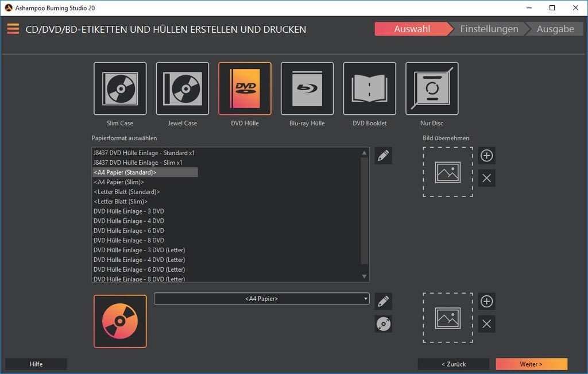
Task: Switch to the Ausgabe step tab
Action: 555,29
